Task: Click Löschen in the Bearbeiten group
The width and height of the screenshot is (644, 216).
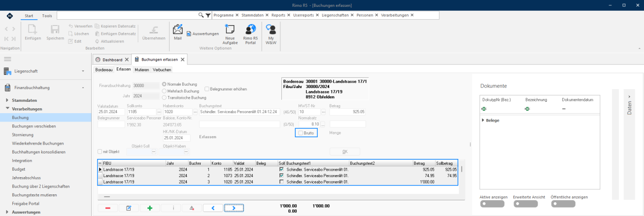Action: (x=78, y=33)
